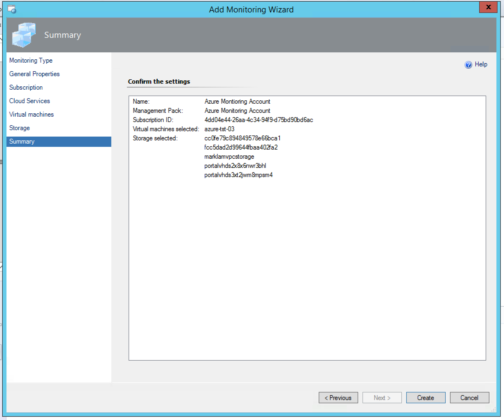Switch to the Subscription step
Screen dimensions: 504x420
tap(26, 87)
